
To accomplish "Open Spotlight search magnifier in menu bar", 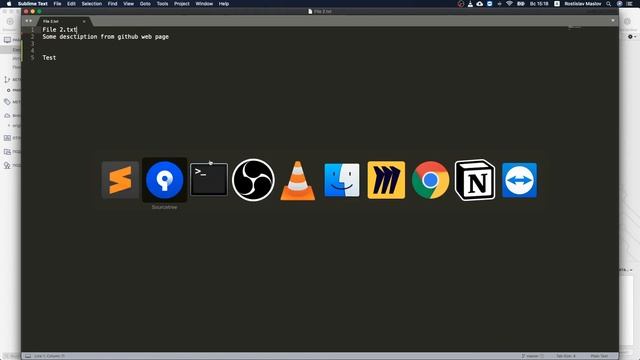I will tap(609, 4).
